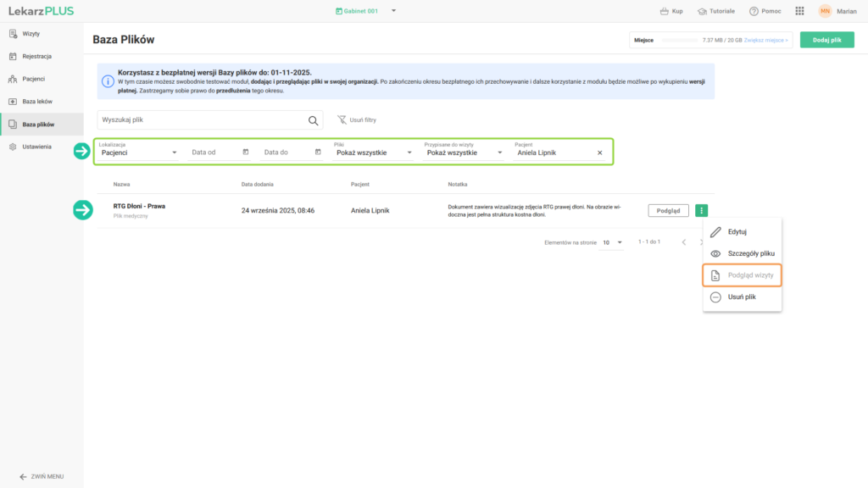Change items per page dropdown
Viewport: 868px width, 488px height.
pyautogui.click(x=612, y=243)
